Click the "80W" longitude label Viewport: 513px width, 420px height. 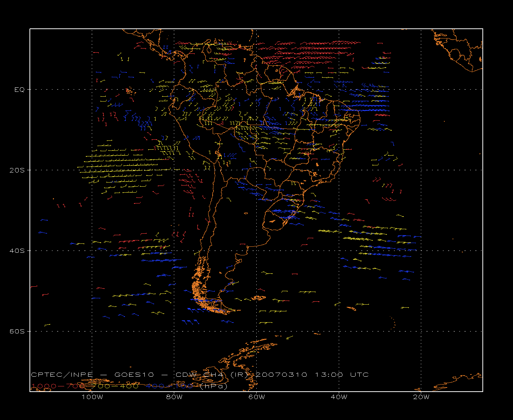[x=174, y=397]
